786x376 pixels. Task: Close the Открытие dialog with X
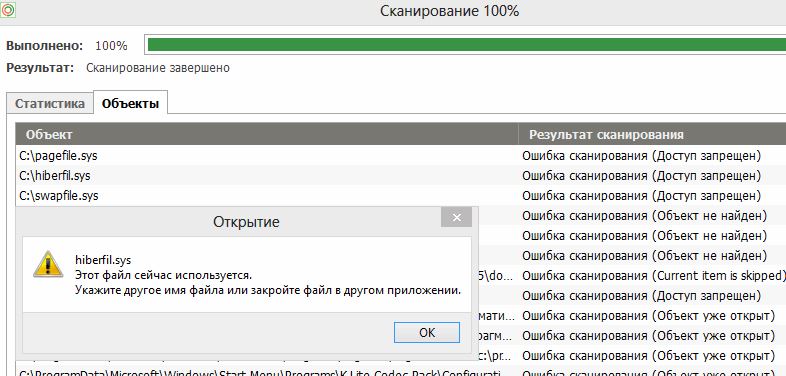click(456, 218)
